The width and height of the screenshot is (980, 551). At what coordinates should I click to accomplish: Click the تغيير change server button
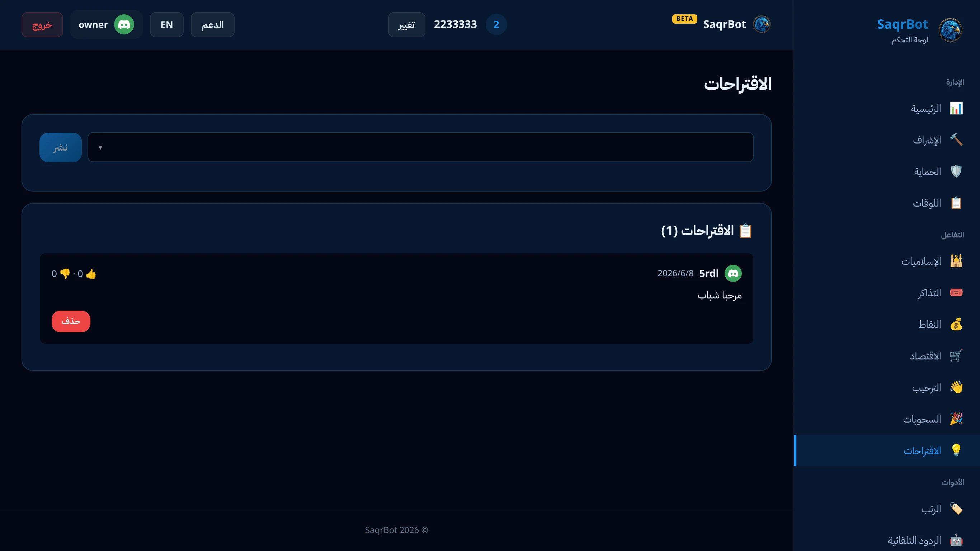pos(407,25)
